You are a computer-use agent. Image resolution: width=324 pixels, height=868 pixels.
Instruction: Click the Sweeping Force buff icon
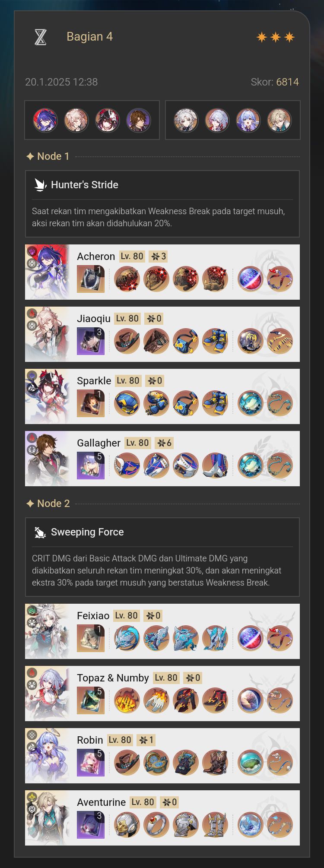coord(40,532)
